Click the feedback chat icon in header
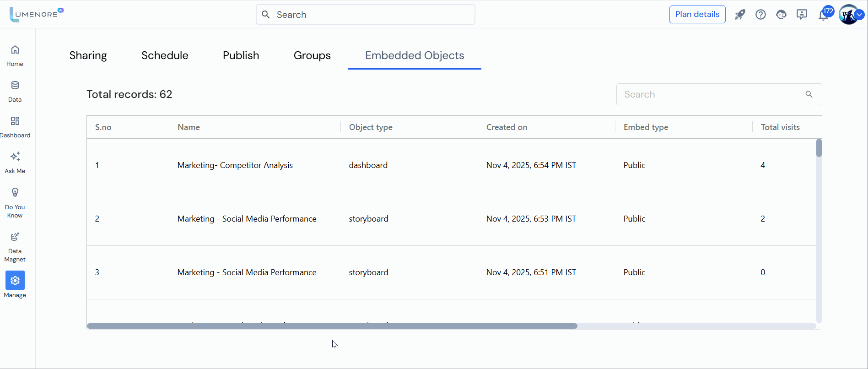The height and width of the screenshot is (369, 868). (x=802, y=15)
